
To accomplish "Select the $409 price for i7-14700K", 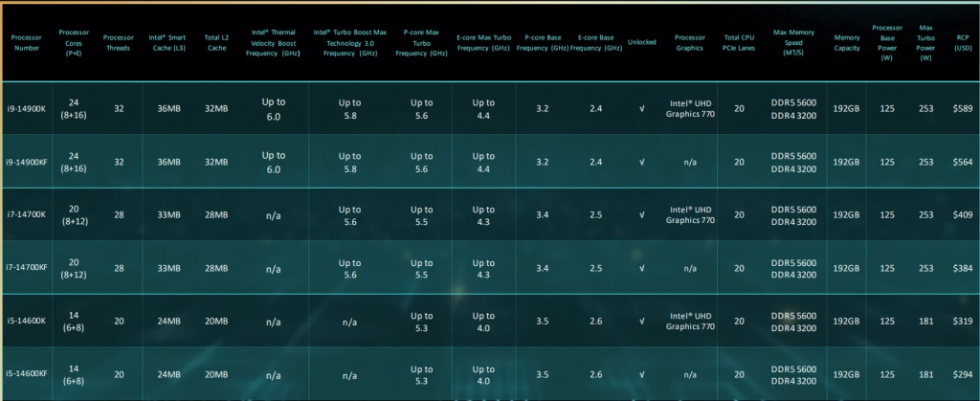I will pos(963,215).
